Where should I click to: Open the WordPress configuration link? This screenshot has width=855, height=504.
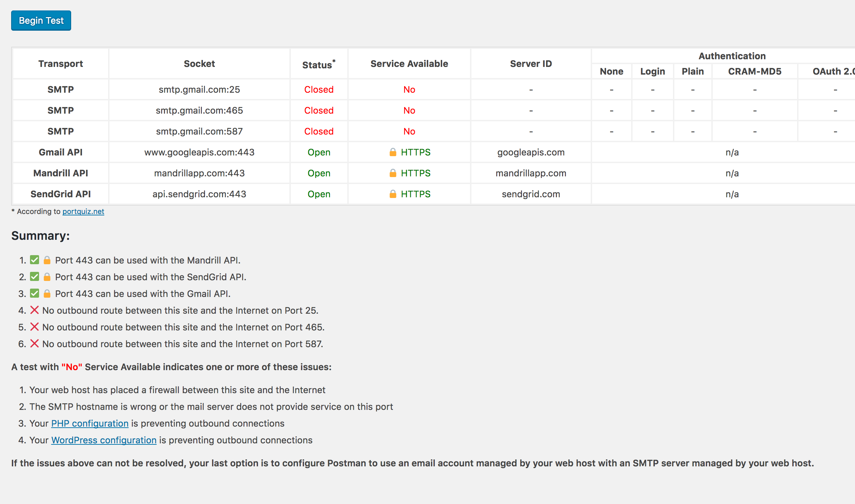104,440
